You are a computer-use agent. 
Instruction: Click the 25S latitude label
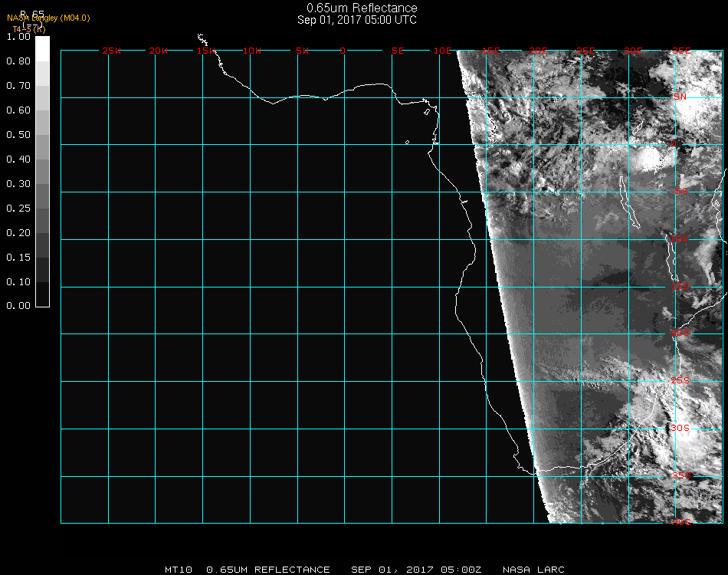coord(680,380)
